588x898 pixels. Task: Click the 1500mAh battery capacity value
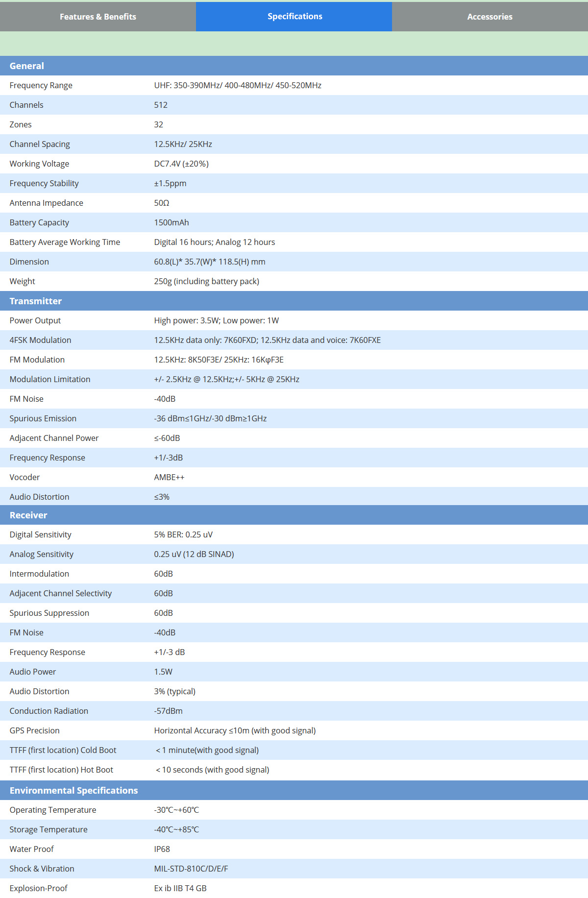(x=171, y=223)
